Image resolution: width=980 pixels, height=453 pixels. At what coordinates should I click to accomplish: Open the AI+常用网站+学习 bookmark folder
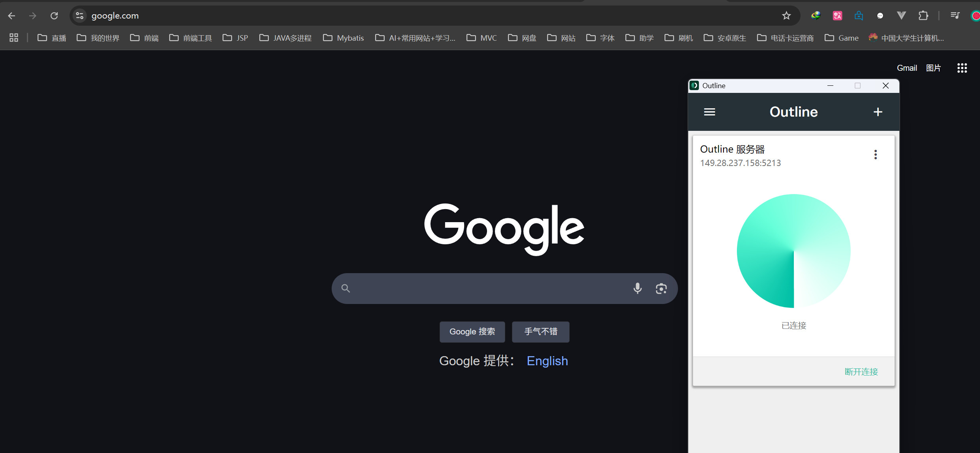tap(415, 38)
